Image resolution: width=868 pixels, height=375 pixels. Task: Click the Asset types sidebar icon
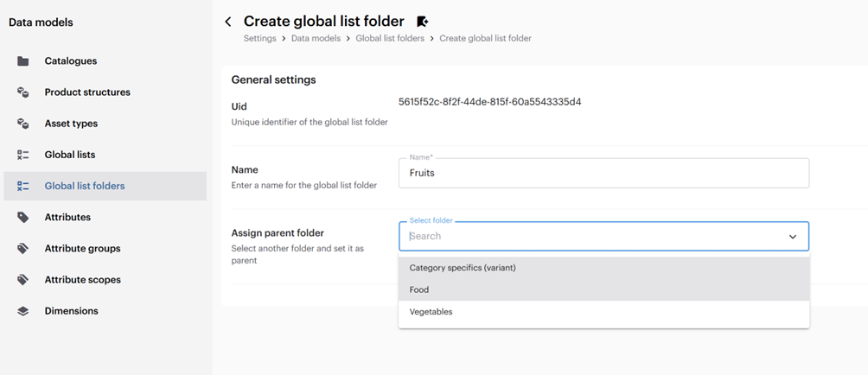tap(23, 124)
